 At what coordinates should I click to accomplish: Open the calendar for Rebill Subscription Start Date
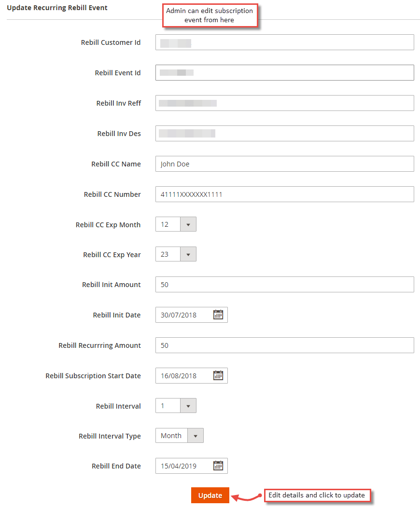tap(218, 375)
